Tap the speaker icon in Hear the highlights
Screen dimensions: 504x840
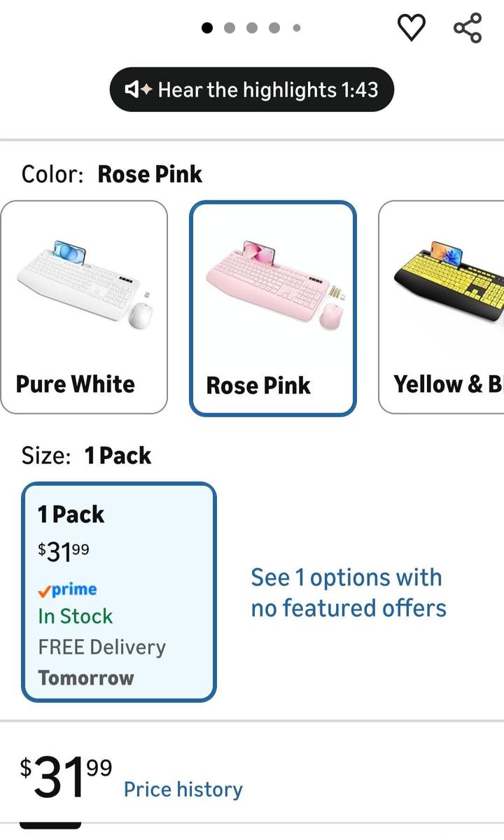pyautogui.click(x=139, y=90)
